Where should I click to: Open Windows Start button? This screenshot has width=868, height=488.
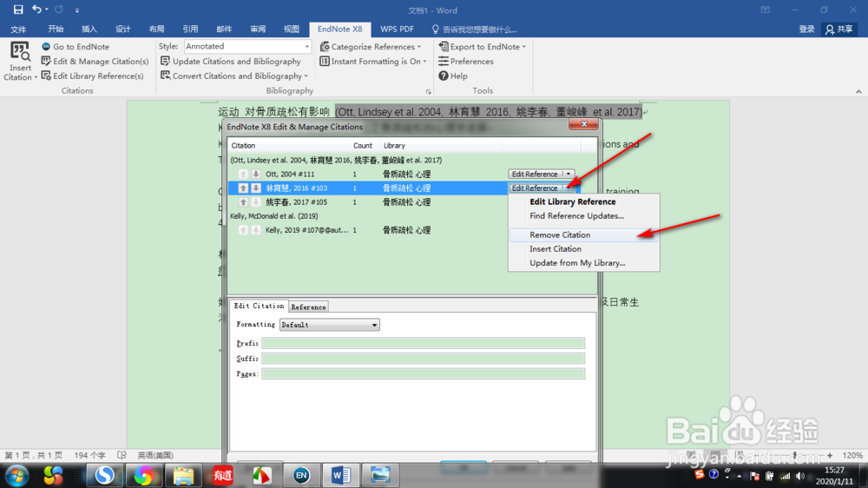point(16,476)
